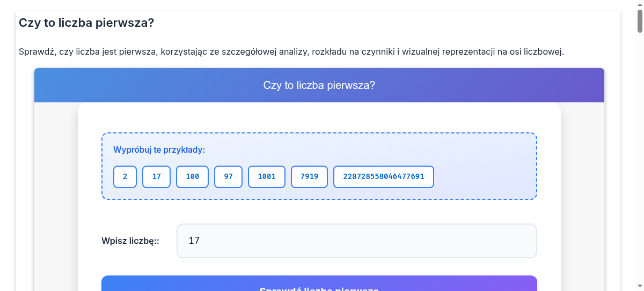644x291 pixels.
Task: Click the top page heading 'Czy to liczba pierwsza?'
Action: coord(86,23)
